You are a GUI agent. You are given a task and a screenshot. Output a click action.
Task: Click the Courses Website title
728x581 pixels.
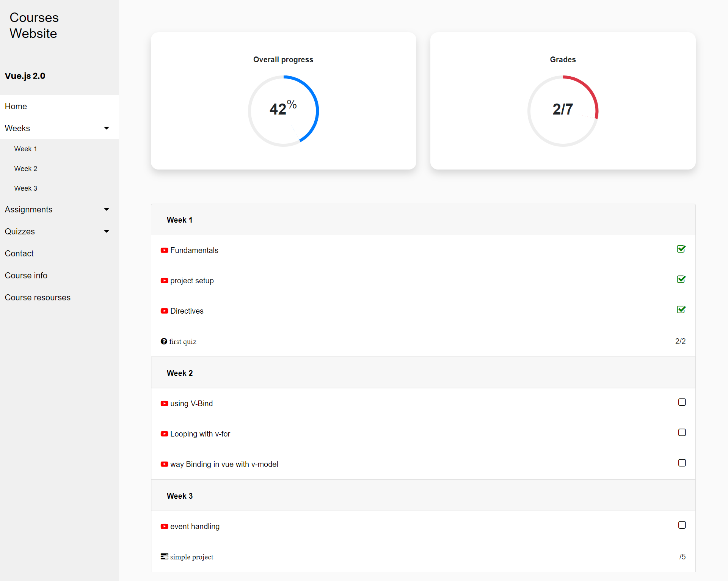[x=34, y=25]
